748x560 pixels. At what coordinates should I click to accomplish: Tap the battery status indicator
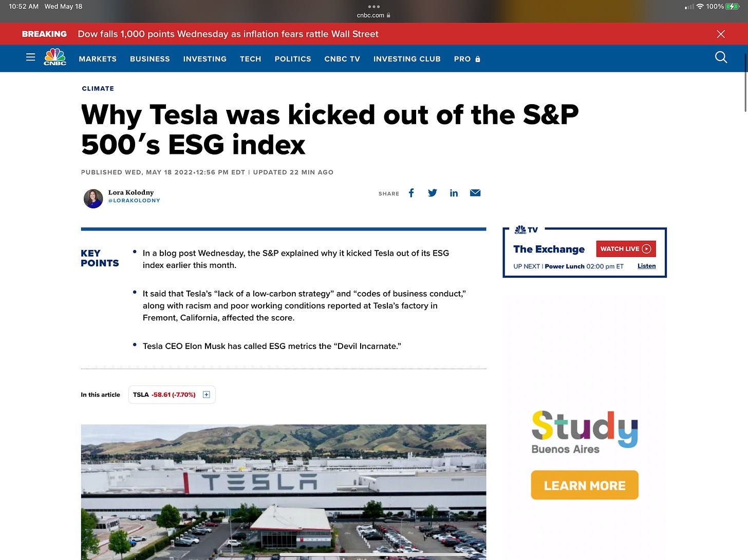point(733,7)
